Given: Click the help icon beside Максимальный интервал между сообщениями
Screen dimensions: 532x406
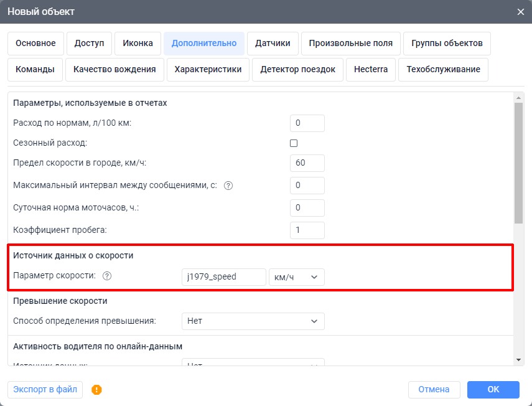Looking at the screenshot, I should pyautogui.click(x=228, y=185).
